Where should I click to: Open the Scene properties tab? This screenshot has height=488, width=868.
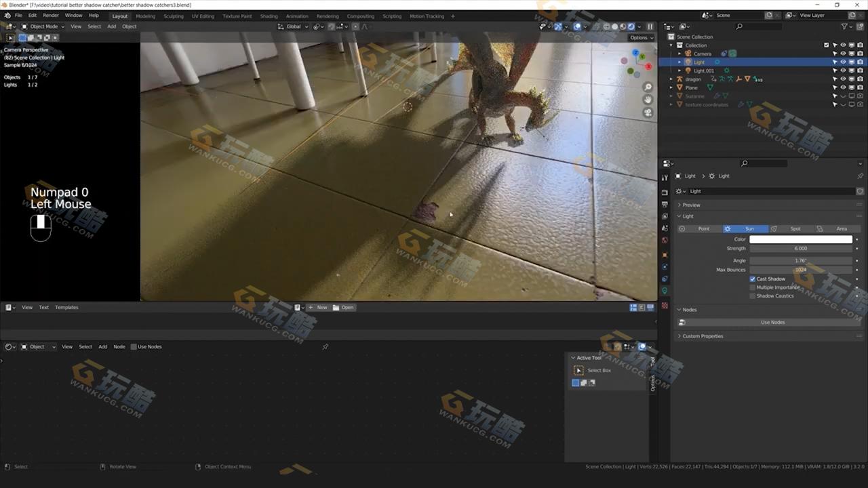pyautogui.click(x=665, y=228)
